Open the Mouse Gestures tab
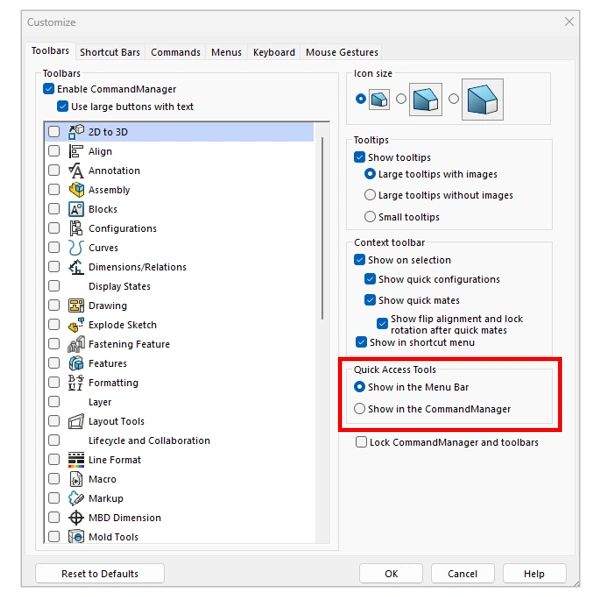The height and width of the screenshot is (597, 598). 342,52
